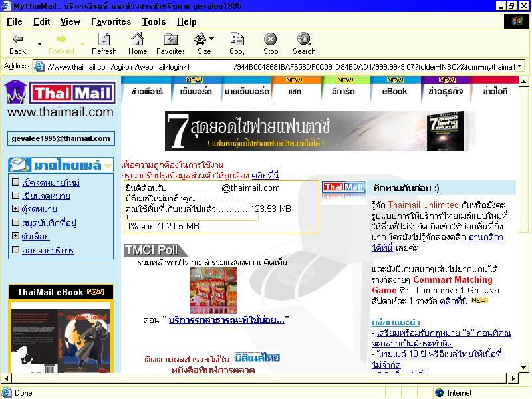Click the Search toolbar icon
The height and width of the screenshot is (399, 532).
(304, 42)
